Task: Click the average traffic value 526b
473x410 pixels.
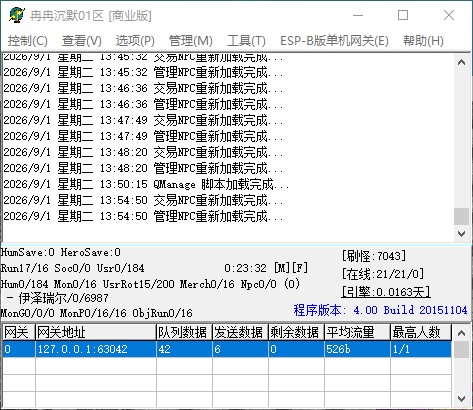Action: 357,349
